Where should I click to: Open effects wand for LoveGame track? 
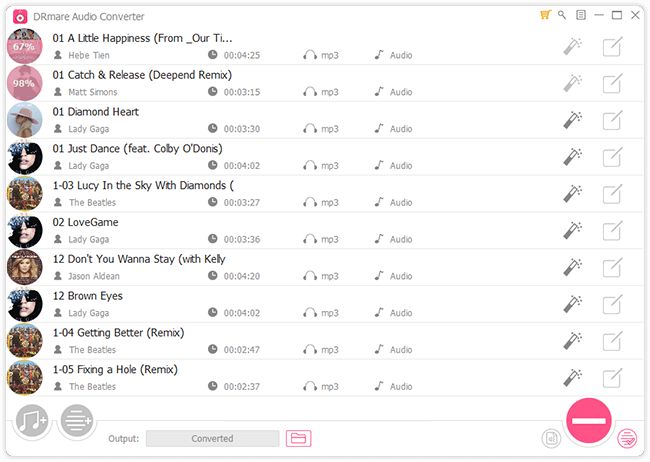(573, 231)
